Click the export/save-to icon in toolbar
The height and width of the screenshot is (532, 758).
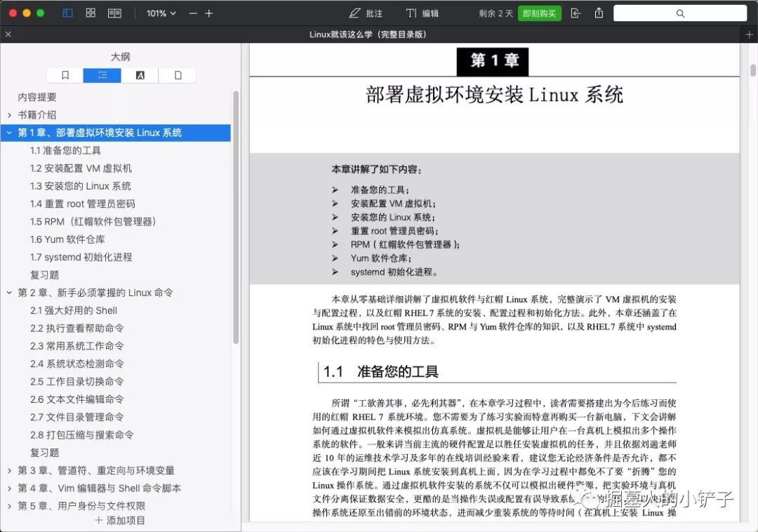pos(577,13)
